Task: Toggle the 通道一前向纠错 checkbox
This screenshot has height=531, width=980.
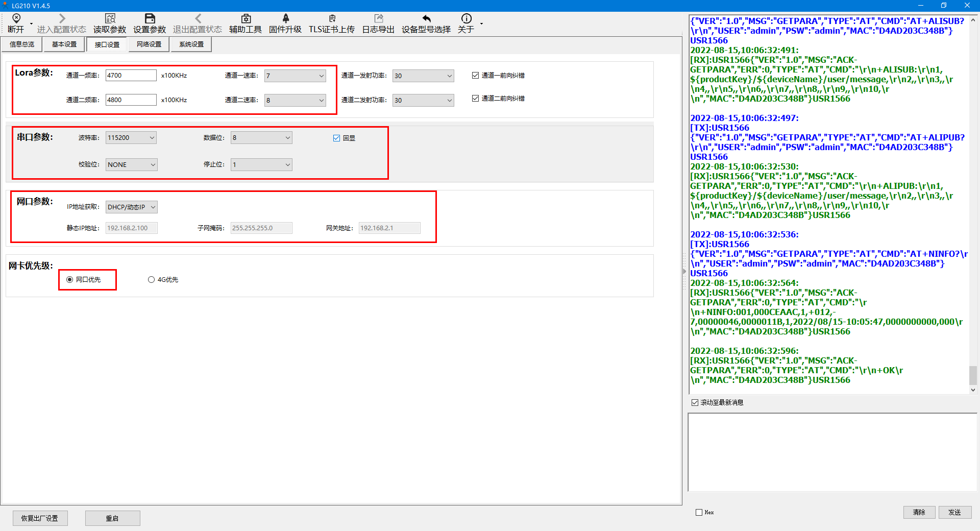Action: (476, 76)
